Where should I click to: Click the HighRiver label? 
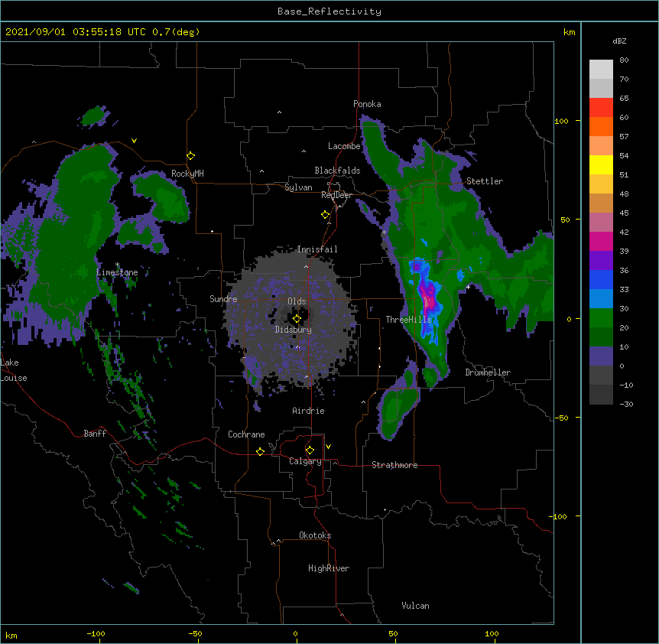coord(329,568)
